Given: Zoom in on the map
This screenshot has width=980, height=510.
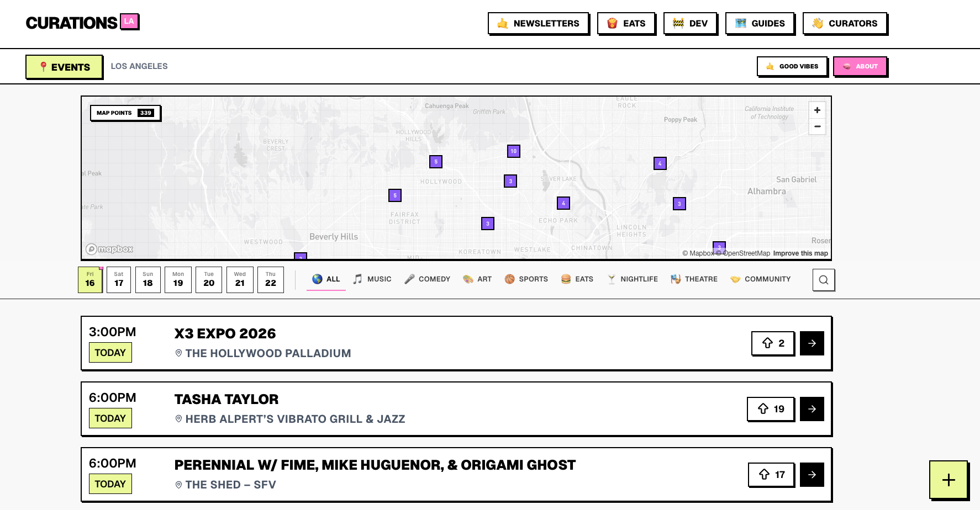Looking at the screenshot, I should click(817, 110).
